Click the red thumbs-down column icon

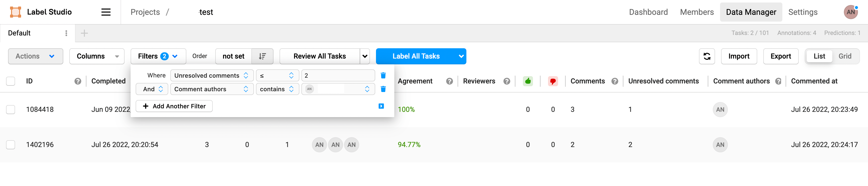click(x=553, y=81)
